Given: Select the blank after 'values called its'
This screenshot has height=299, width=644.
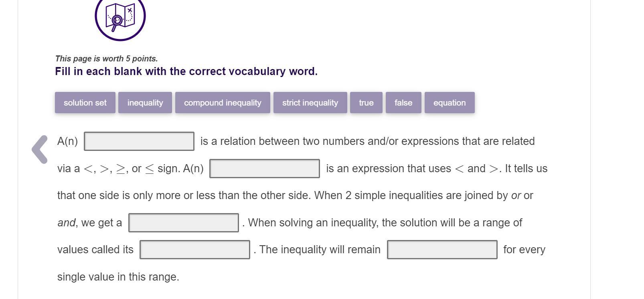Looking at the screenshot, I should click(195, 250).
